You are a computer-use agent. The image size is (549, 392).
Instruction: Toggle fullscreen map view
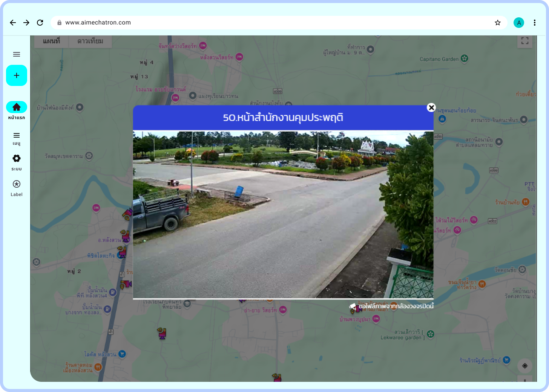point(525,41)
